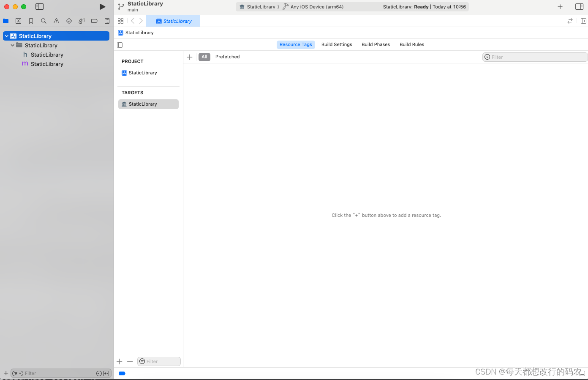Show the Issue navigator

pyautogui.click(x=56, y=21)
